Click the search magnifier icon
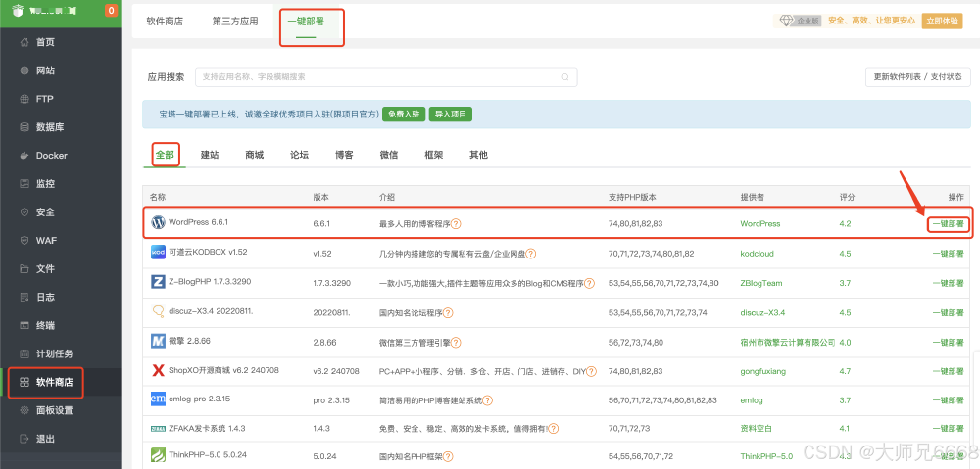This screenshot has width=980, height=469. coord(565,77)
